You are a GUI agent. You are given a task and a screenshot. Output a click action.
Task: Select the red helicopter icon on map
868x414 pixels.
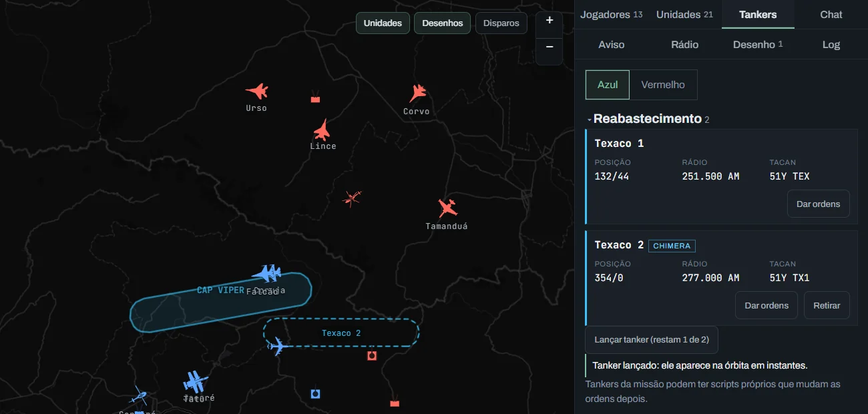coord(352,198)
